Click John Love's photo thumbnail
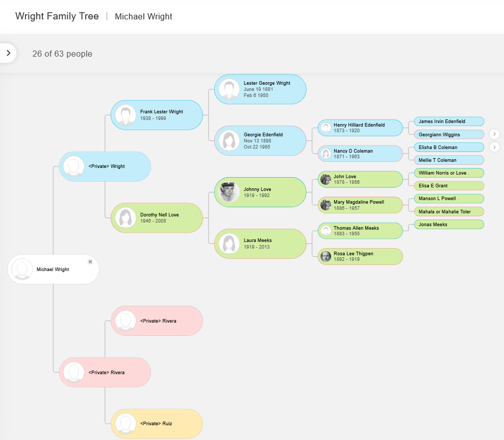This screenshot has width=504, height=440. click(325, 179)
